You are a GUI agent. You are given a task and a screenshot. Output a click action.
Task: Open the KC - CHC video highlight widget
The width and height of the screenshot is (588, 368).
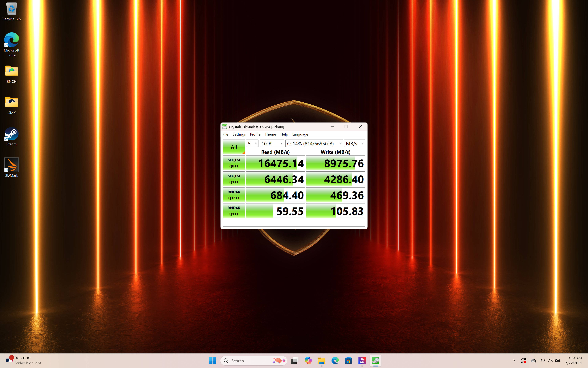coord(24,361)
